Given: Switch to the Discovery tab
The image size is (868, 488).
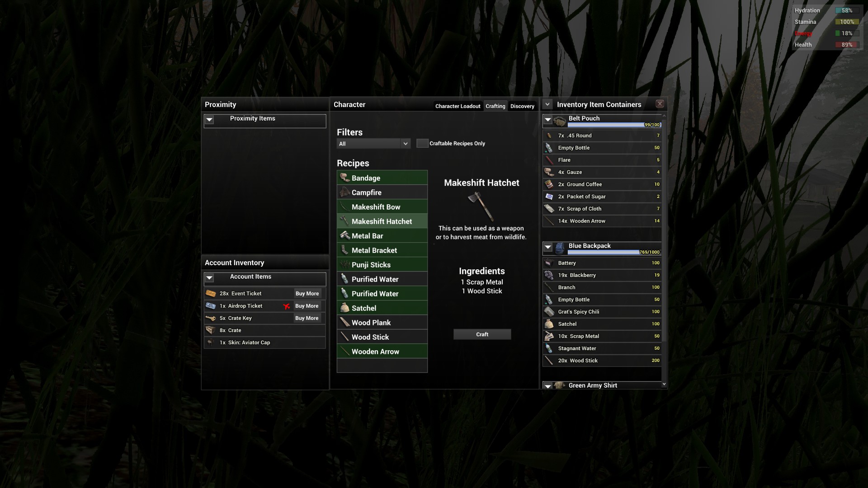Looking at the screenshot, I should (x=522, y=106).
